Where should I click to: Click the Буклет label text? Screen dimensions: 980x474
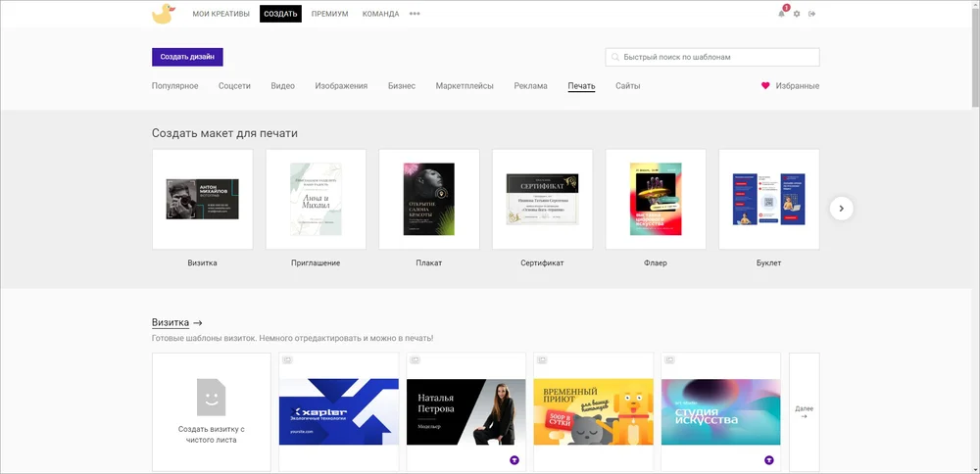tap(768, 262)
